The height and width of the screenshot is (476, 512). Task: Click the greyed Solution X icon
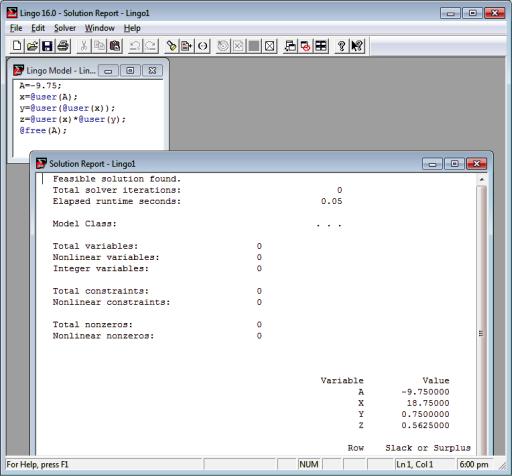point(238,46)
